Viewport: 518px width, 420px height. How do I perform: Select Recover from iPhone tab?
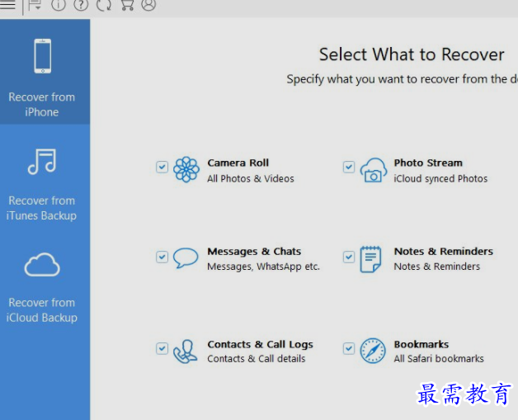click(45, 72)
